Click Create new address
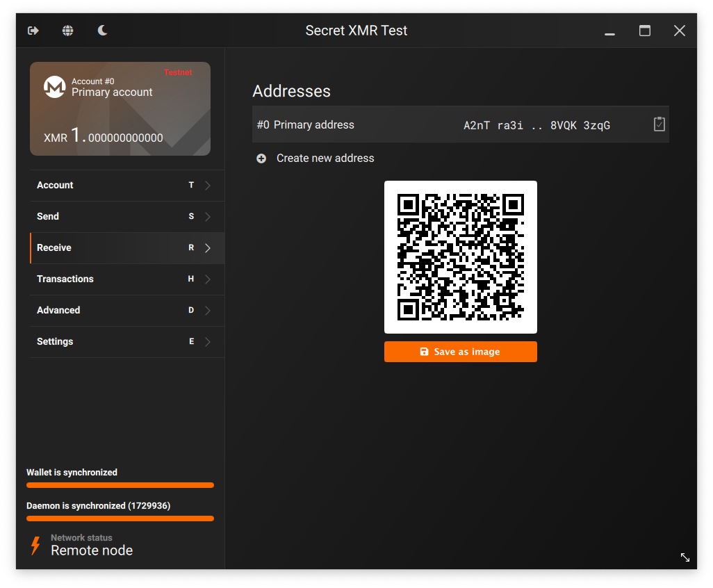The image size is (713, 588). (325, 158)
